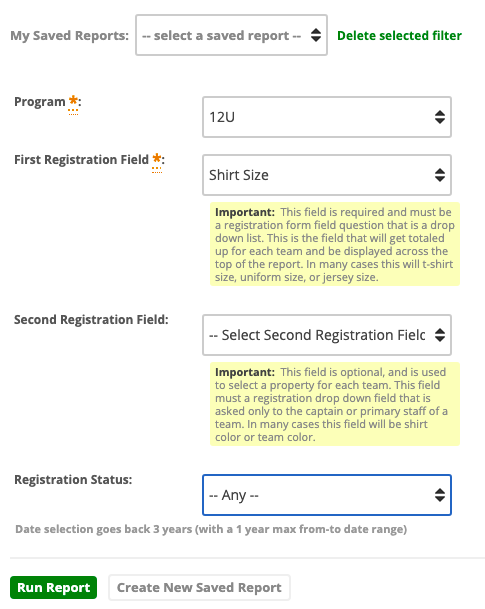Click the Registration Status label
The image size is (485, 609).
(73, 480)
